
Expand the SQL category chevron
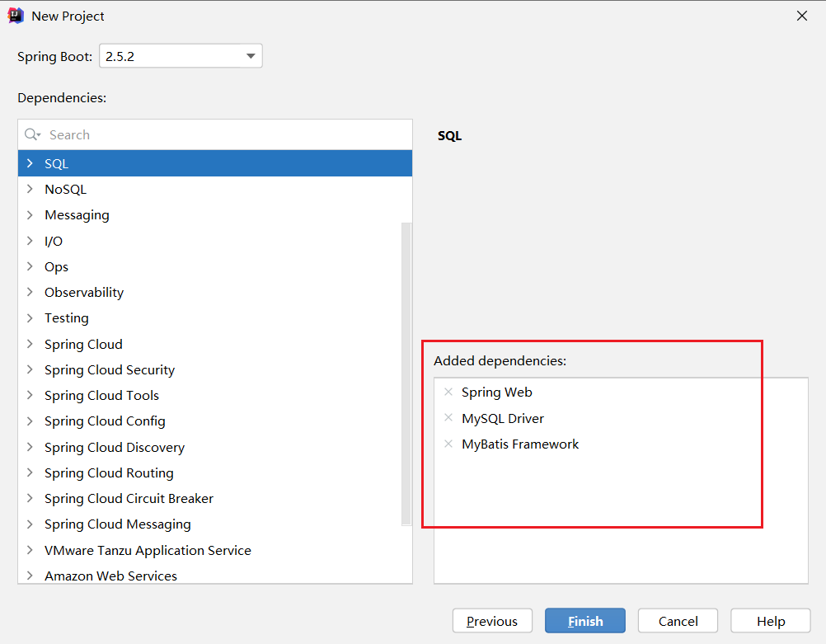30,163
